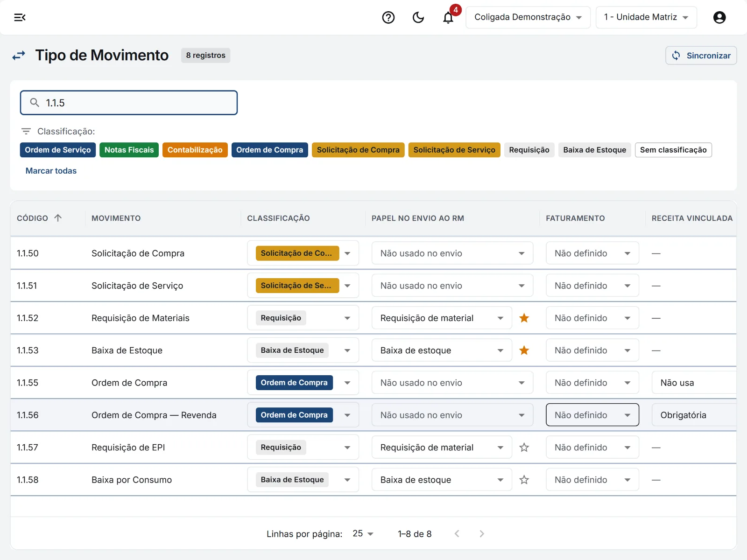Click the Tipo de Movimento title icon
The height and width of the screenshot is (560, 747).
19,56
